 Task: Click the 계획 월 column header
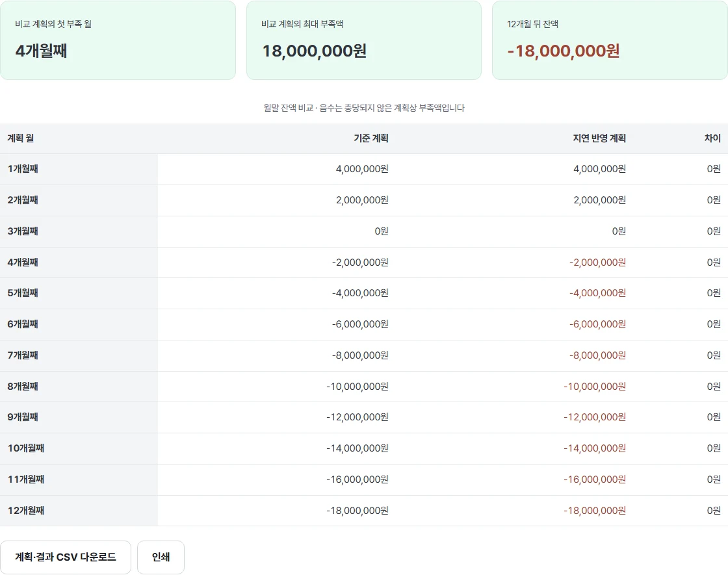20,138
